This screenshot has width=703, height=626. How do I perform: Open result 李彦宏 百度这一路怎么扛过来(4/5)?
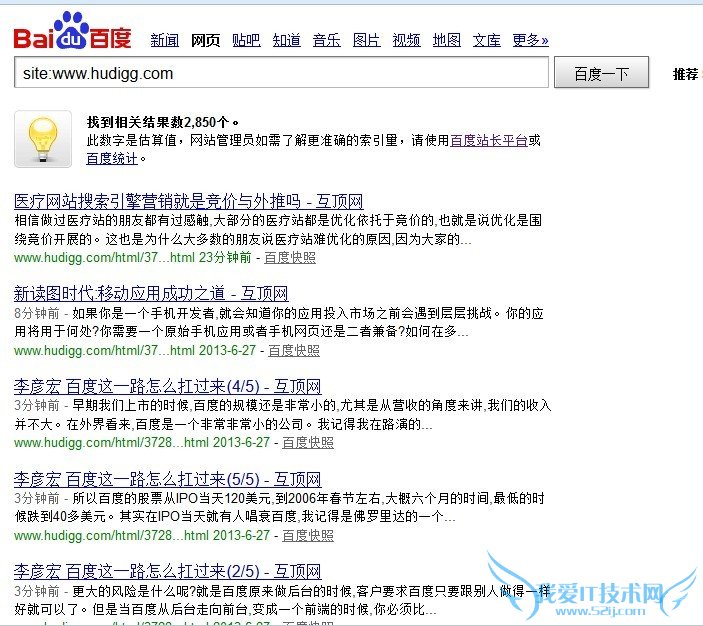[168, 386]
